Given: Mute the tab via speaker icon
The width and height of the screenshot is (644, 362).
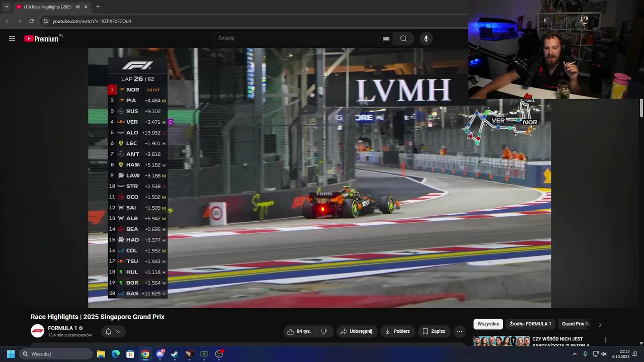Looking at the screenshot, I should pyautogui.click(x=77, y=7).
